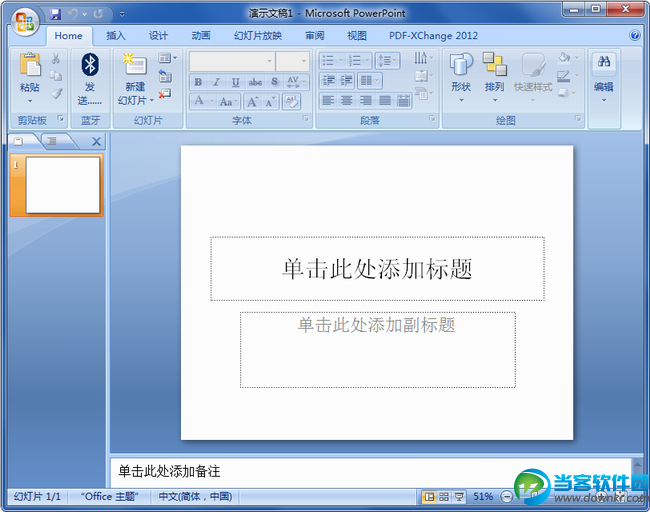
Task: Open the 形状 shapes gallery
Action: pos(461,78)
